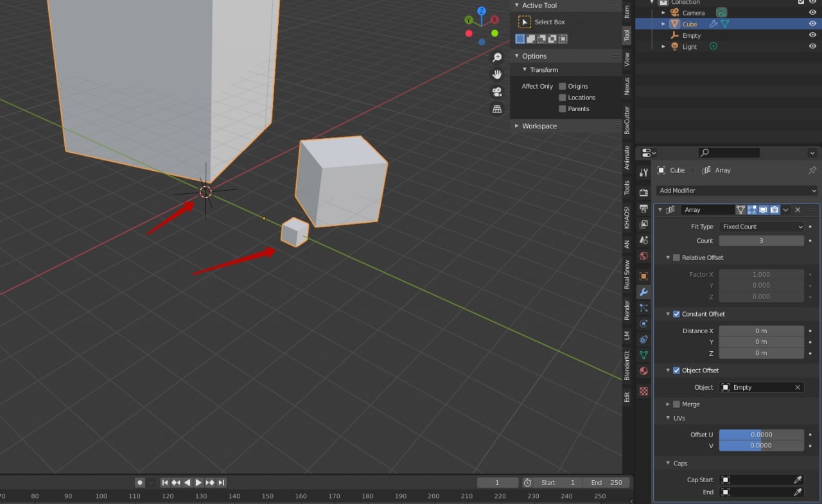Select the invert selection mode icon
The height and width of the screenshot is (504, 822).
tap(552, 39)
